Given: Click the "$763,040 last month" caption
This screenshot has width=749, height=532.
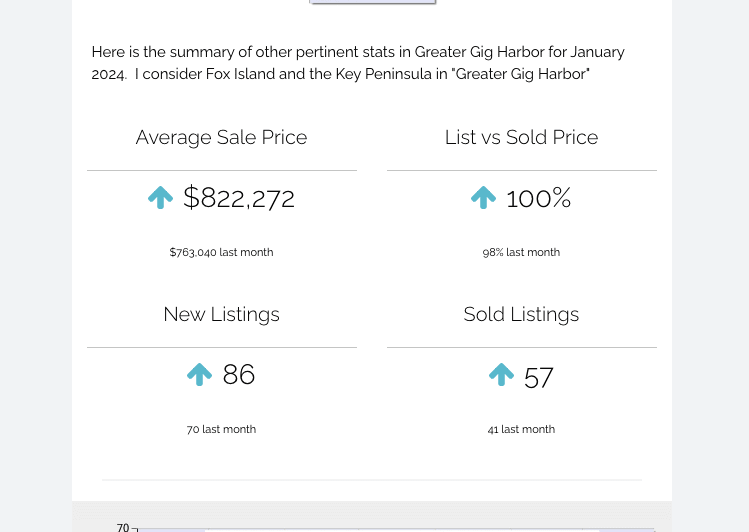Looking at the screenshot, I should (222, 252).
